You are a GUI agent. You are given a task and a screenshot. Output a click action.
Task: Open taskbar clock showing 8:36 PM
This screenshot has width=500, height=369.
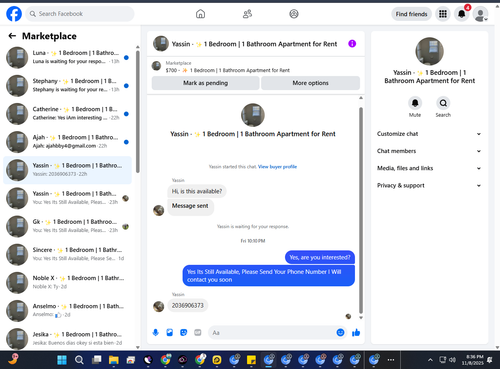[473, 360]
